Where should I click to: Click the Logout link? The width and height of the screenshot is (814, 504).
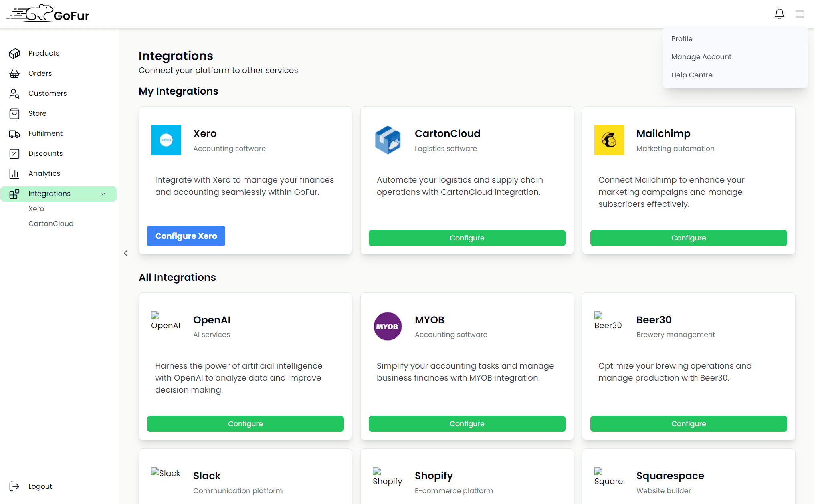(x=40, y=486)
